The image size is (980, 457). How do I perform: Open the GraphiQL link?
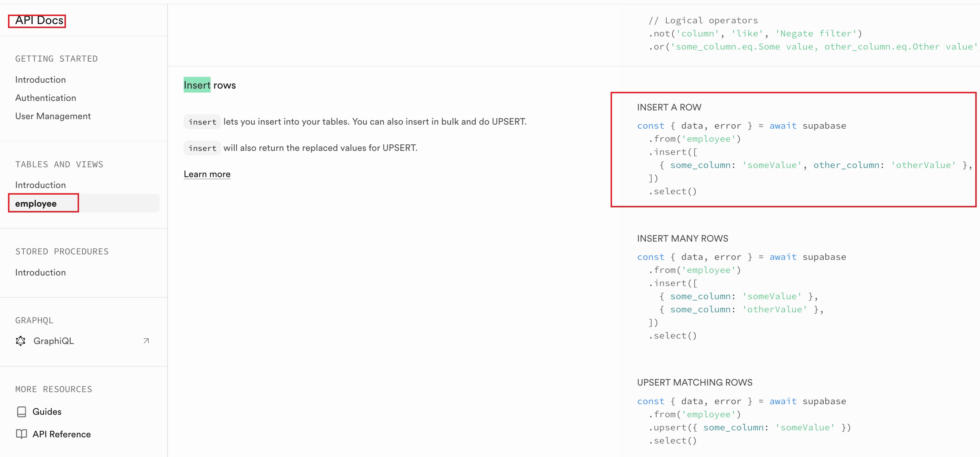[54, 341]
